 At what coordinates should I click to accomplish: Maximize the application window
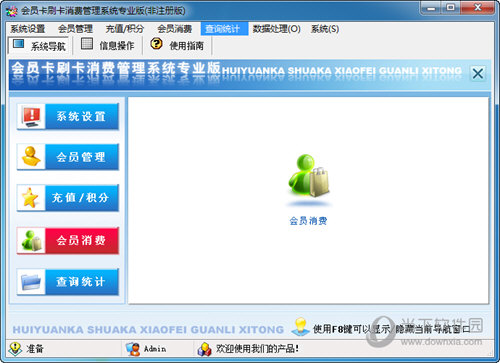pos(451,7)
